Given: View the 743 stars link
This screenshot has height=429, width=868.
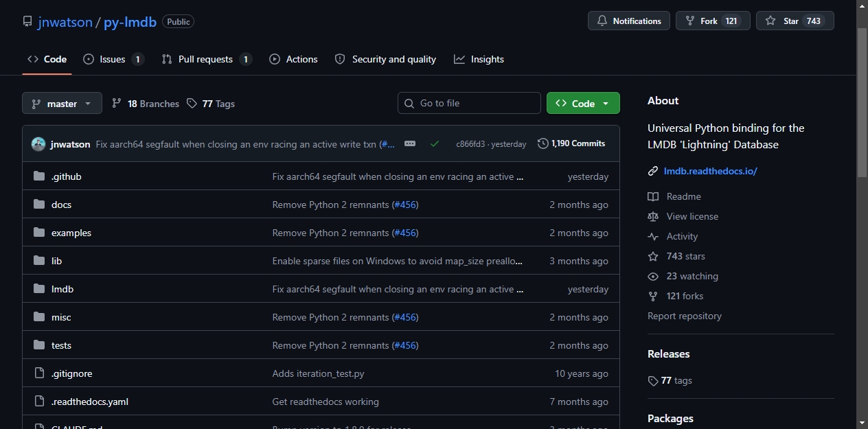Looking at the screenshot, I should pyautogui.click(x=686, y=256).
